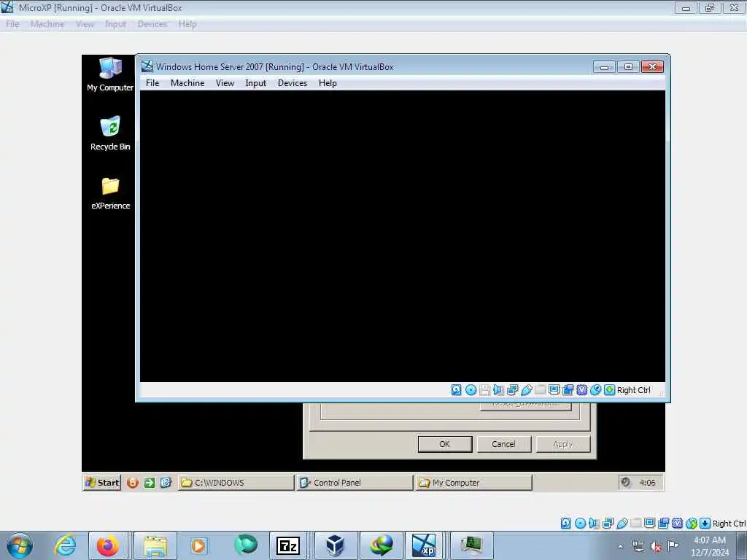
Task: Click orange quick launch icon beside XP Start
Action: pyautogui.click(x=133, y=483)
